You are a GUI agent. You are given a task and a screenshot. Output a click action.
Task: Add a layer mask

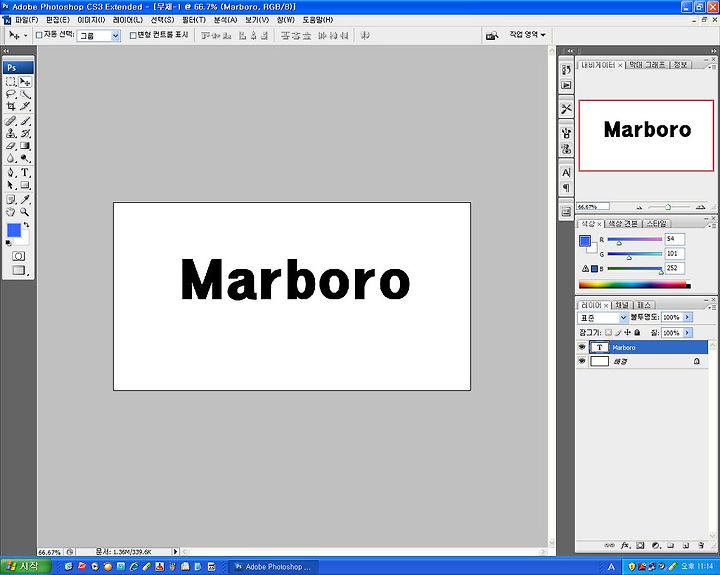[x=641, y=546]
